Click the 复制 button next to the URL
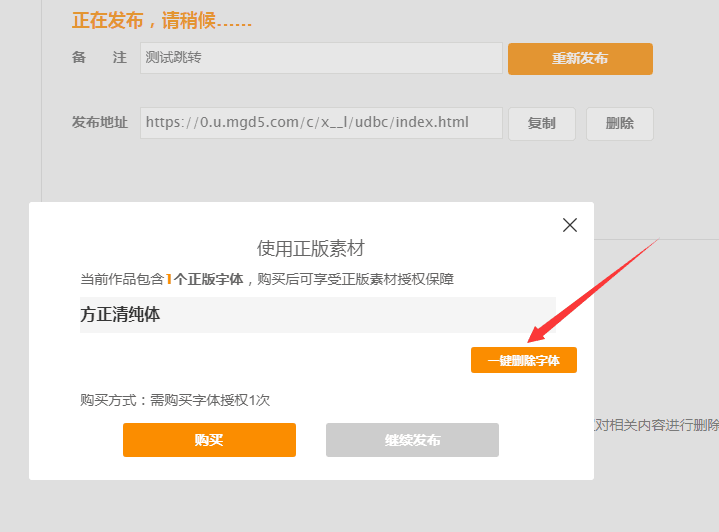This screenshot has width=719, height=532. tap(542, 123)
